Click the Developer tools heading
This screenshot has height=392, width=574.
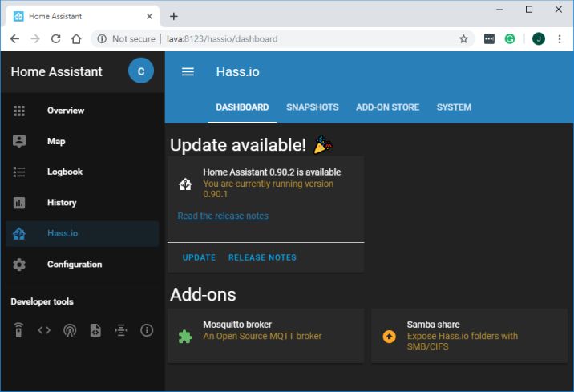(42, 301)
